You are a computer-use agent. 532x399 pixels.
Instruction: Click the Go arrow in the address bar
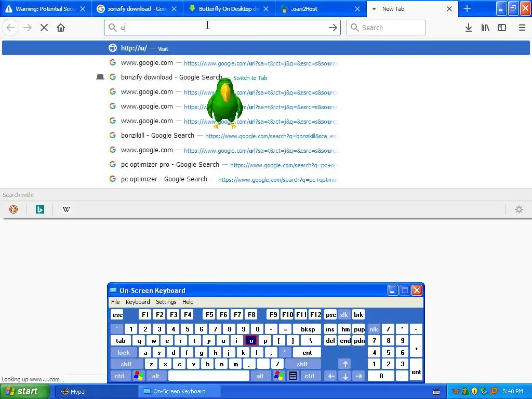coord(333,28)
